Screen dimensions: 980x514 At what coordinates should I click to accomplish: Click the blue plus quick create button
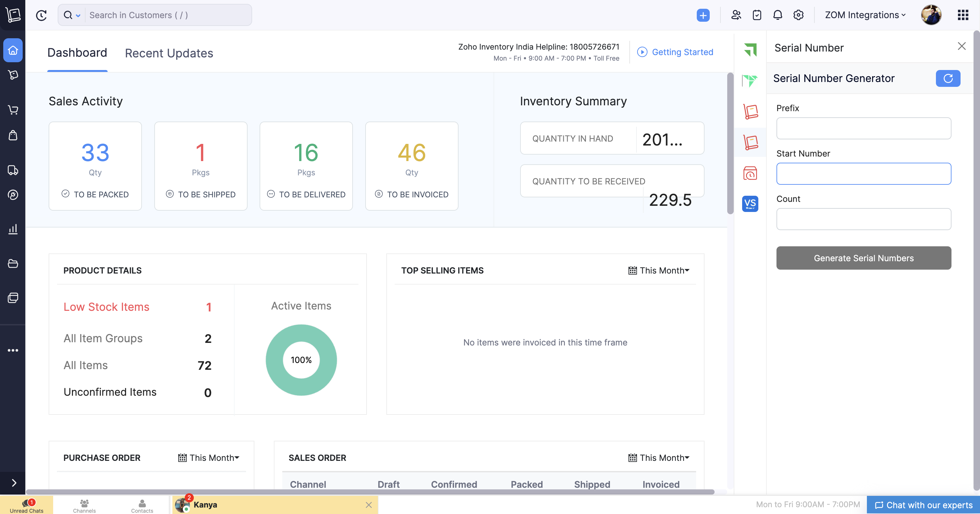[x=703, y=15]
